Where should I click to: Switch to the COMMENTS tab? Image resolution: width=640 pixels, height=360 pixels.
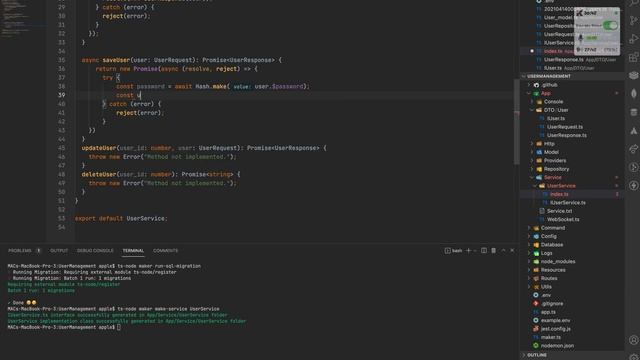165,251
